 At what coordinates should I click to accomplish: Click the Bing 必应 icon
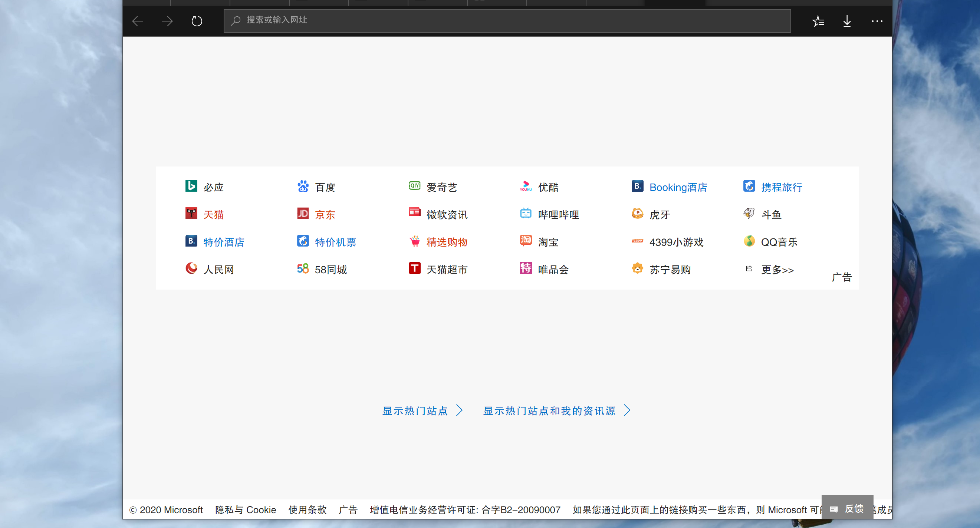coord(191,186)
